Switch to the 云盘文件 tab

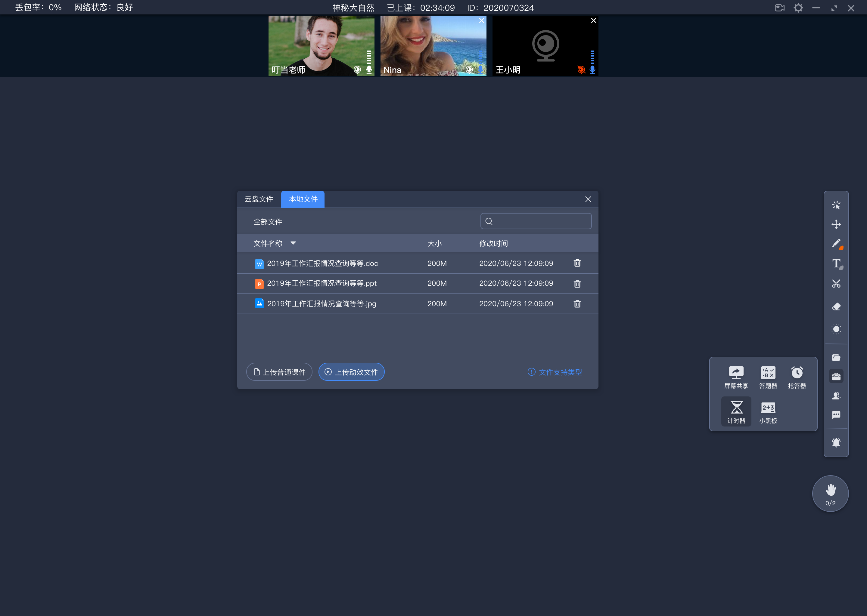point(260,199)
